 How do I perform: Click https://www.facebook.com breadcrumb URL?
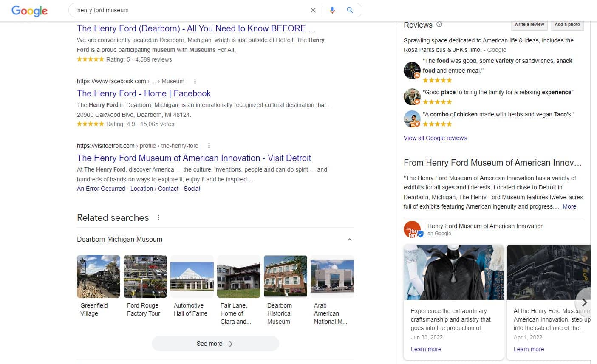[x=111, y=81]
